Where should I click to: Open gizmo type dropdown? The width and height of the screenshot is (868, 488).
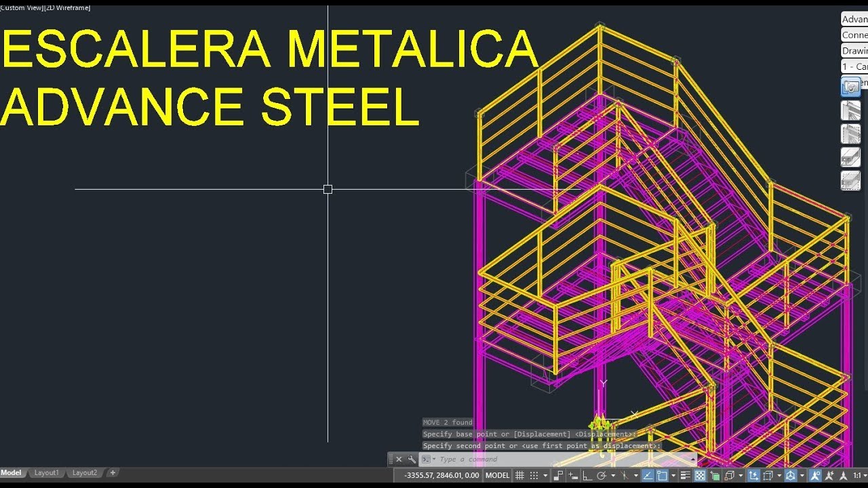802,475
